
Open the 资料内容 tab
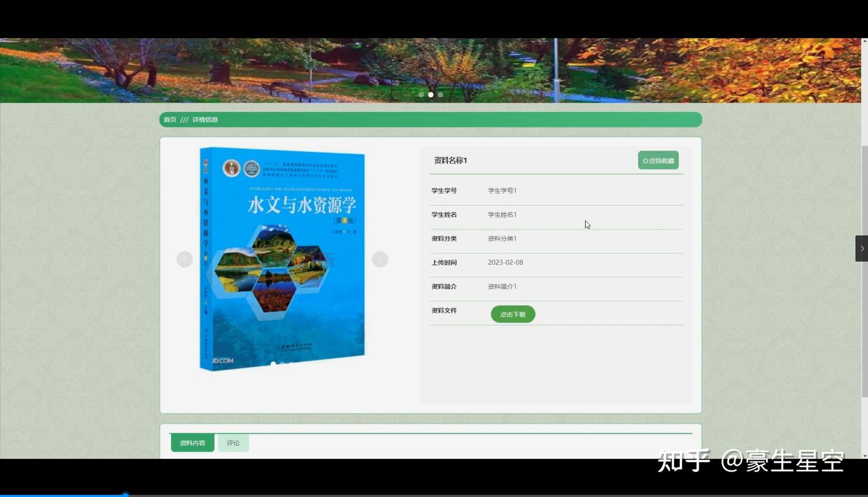pos(192,443)
